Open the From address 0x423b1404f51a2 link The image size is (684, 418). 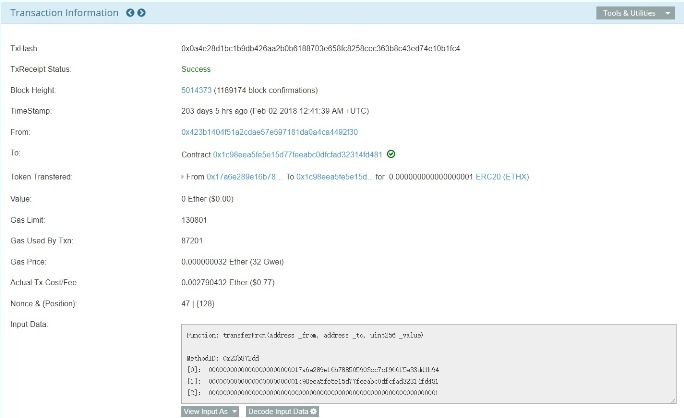pos(270,132)
